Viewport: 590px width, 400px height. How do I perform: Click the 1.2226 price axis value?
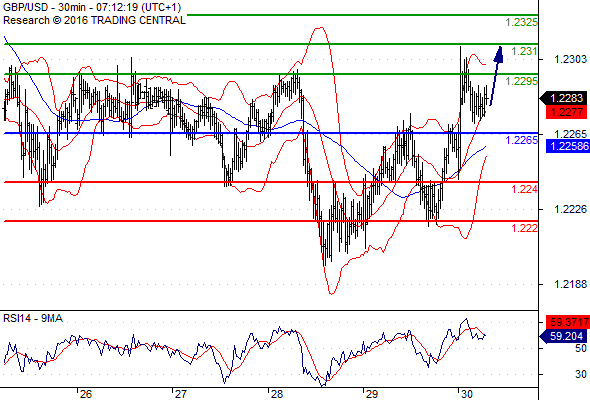point(570,209)
